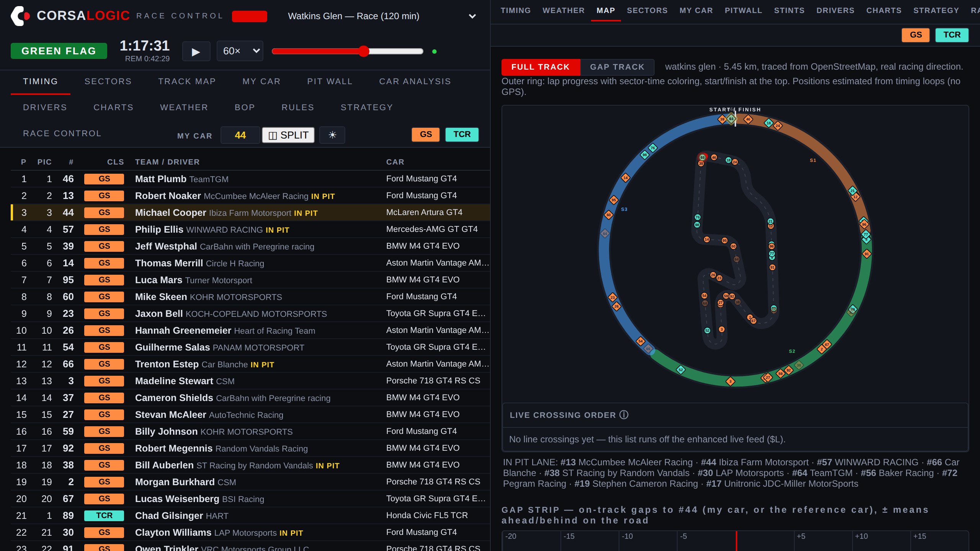Select car 92 diamond on outer ring
980x551 pixels.
[789, 370]
